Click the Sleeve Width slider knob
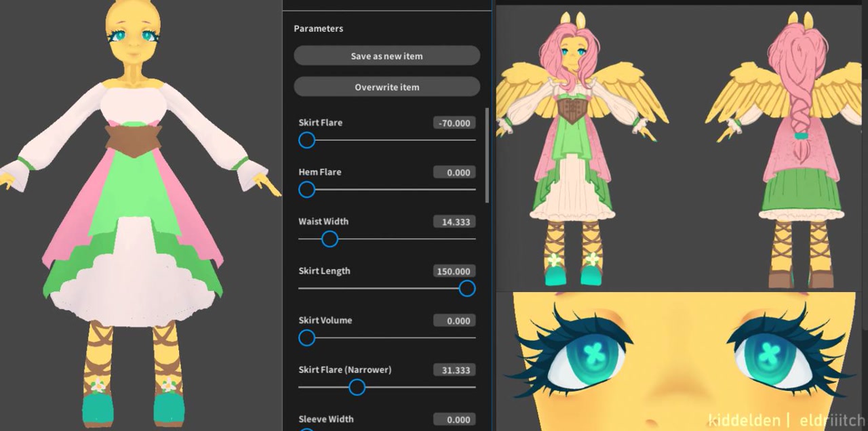Image resolution: width=868 pixels, height=431 pixels. point(307,429)
